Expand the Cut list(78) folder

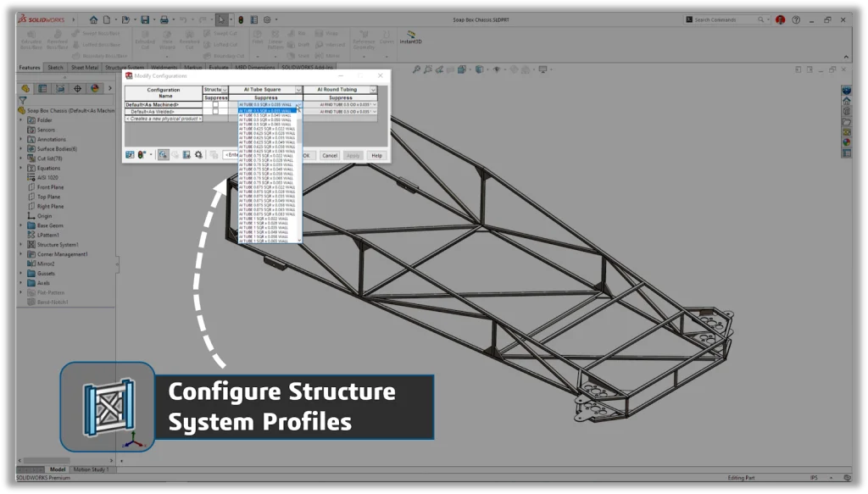[x=21, y=158]
